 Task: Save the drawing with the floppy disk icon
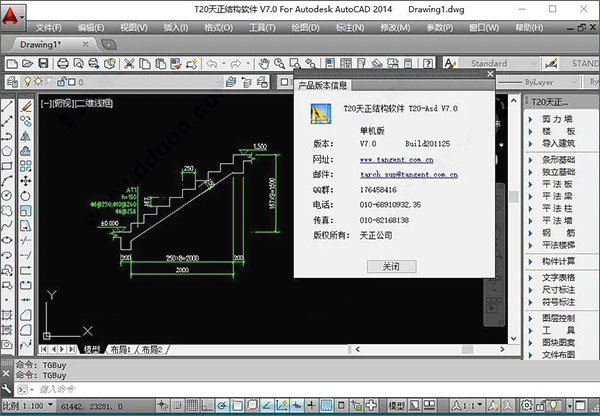[43, 64]
